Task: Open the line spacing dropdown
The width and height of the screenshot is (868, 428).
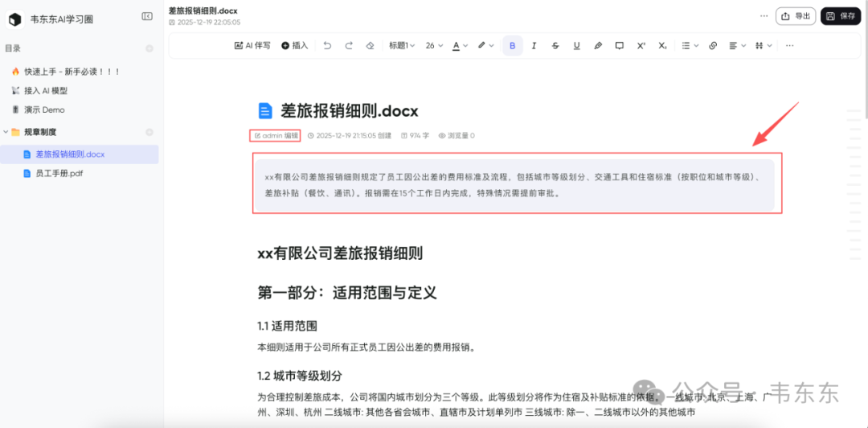Action: (764, 46)
